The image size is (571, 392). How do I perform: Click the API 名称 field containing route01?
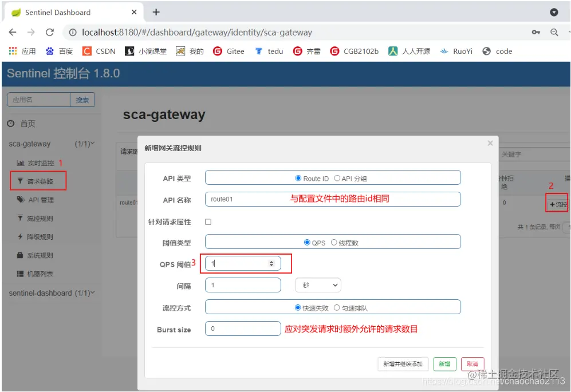pos(333,199)
